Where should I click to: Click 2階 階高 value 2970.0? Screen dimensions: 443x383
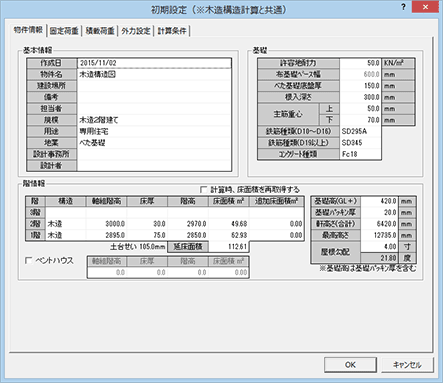click(188, 224)
